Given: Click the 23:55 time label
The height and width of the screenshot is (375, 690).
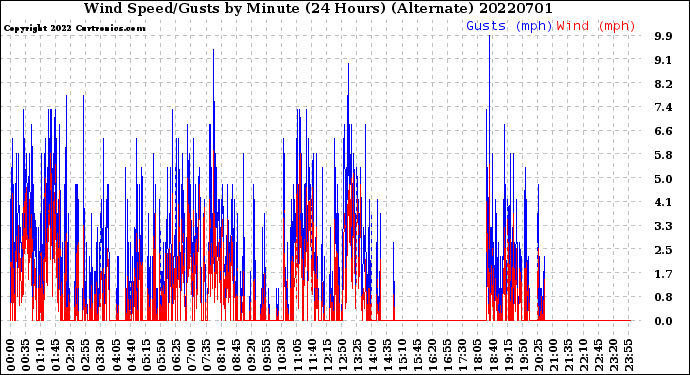Looking at the screenshot, I should [x=628, y=355].
